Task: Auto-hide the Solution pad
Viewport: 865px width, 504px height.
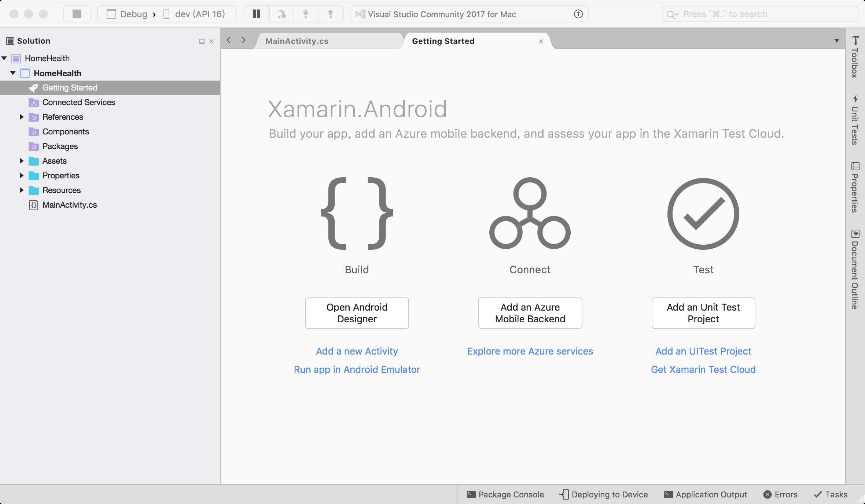Action: pyautogui.click(x=202, y=41)
